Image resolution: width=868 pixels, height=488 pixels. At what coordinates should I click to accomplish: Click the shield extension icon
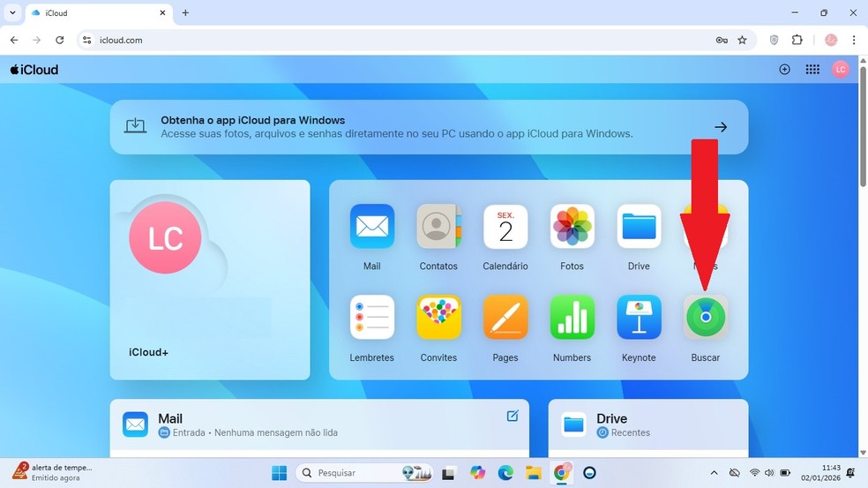(x=774, y=40)
